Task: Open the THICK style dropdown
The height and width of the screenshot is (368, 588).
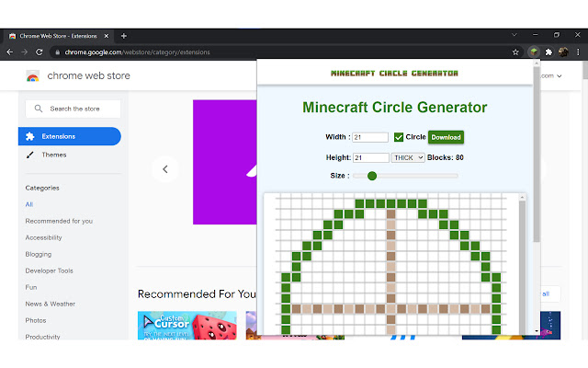Action: pos(408,157)
